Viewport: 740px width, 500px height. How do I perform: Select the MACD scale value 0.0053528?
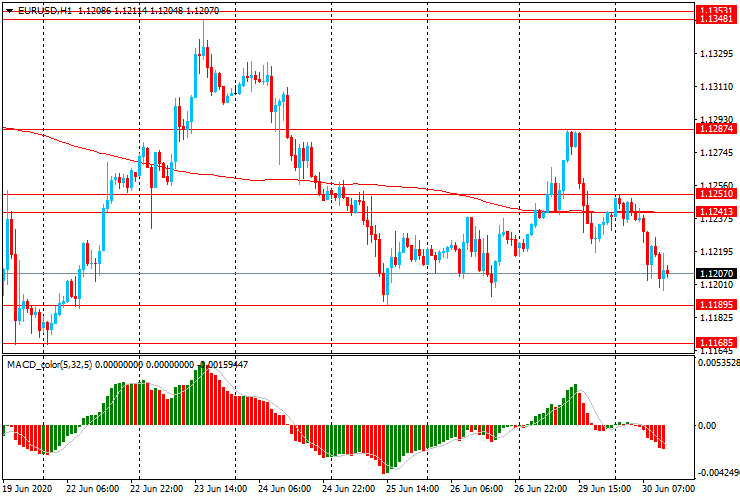(x=718, y=363)
